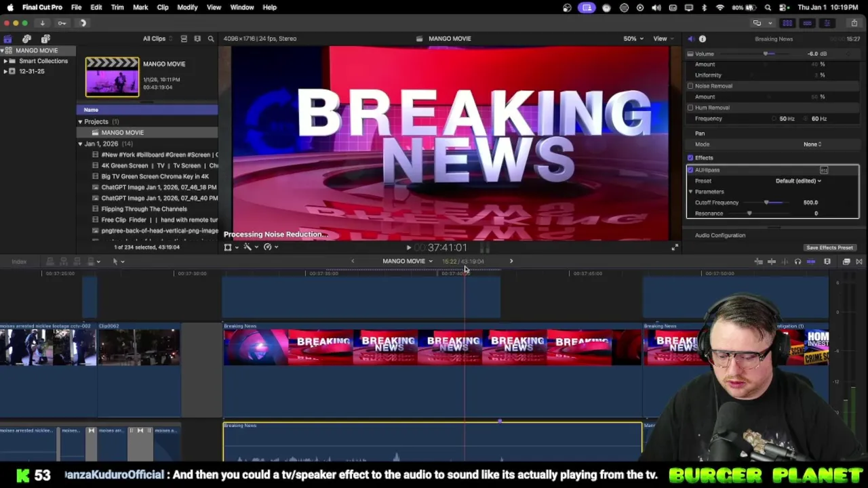Click the share export icon

(x=854, y=23)
